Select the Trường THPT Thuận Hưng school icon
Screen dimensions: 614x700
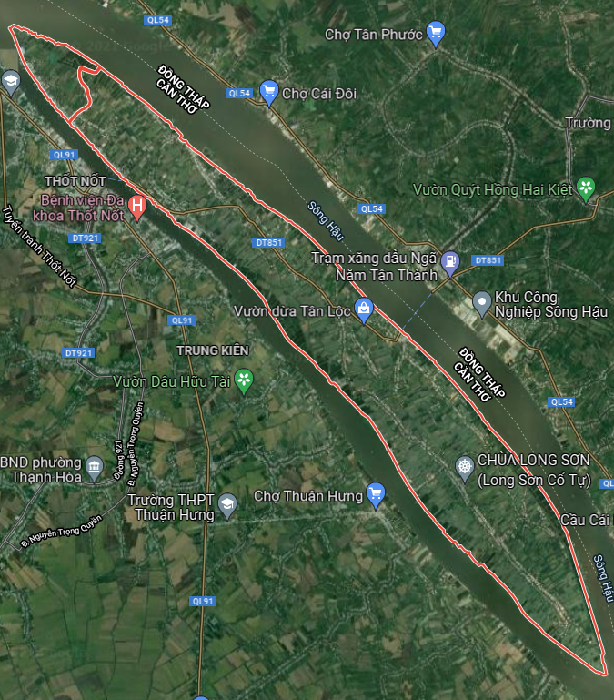pos(227,506)
